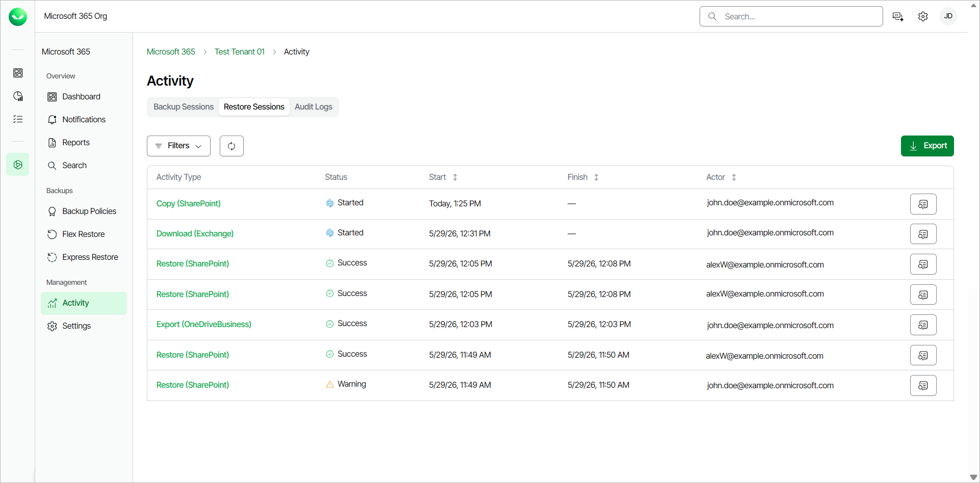Click the '5/29/26, 12:03 PM' finish time
Image resolution: width=980 pixels, height=483 pixels.
pos(599,325)
